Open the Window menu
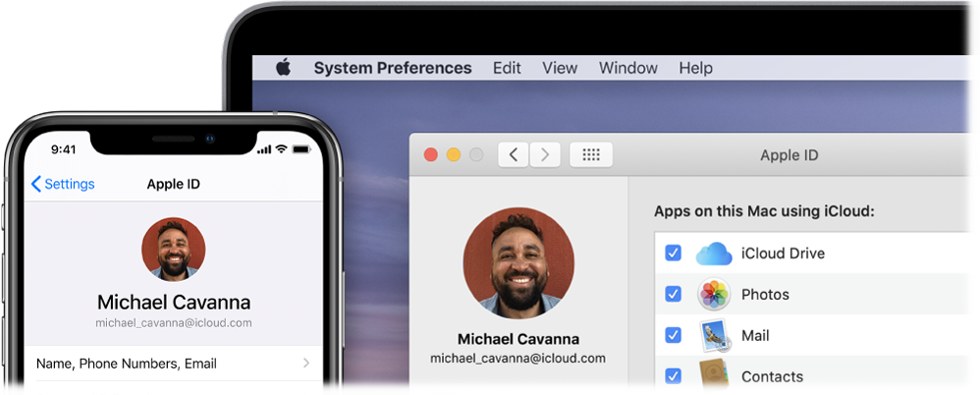This screenshot has height=395, width=980. [x=628, y=68]
